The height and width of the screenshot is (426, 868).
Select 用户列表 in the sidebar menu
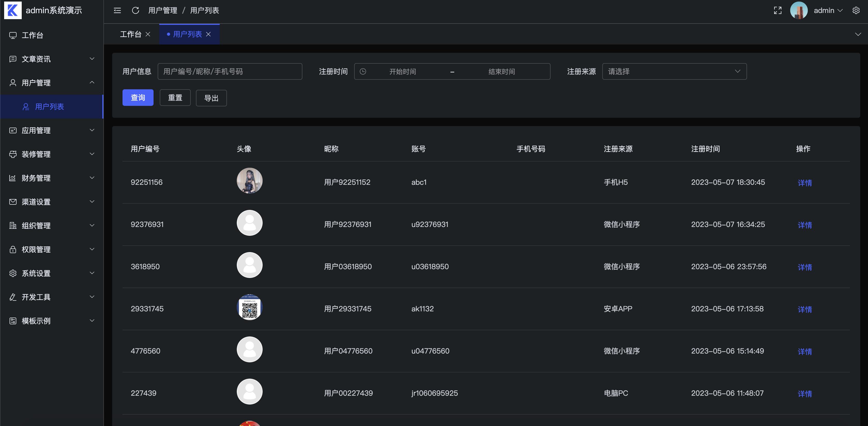(x=49, y=107)
